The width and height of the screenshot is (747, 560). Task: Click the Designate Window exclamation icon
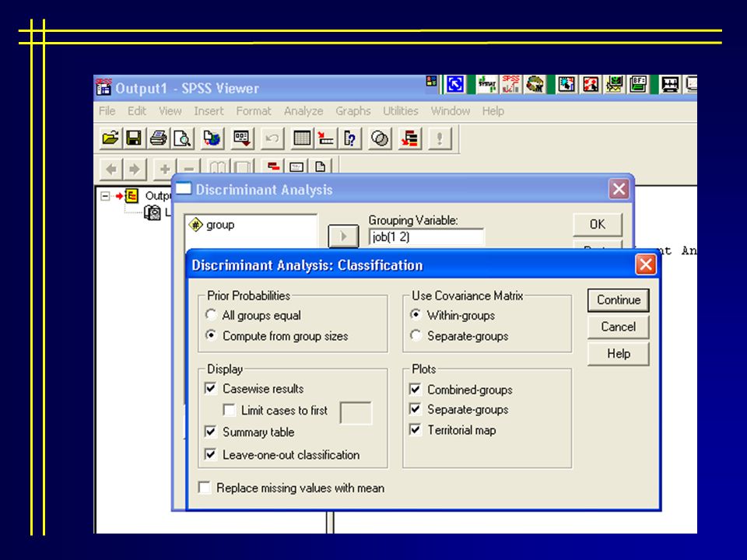tap(439, 138)
